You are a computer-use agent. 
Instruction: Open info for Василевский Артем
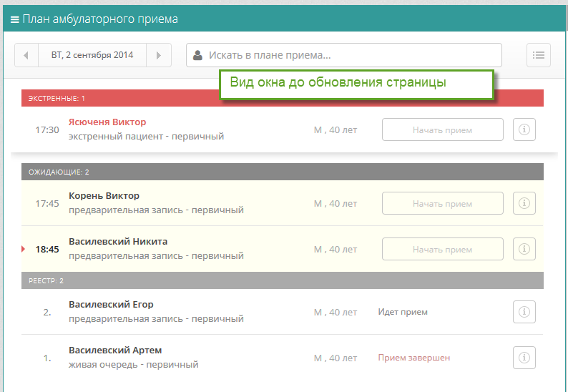pos(524,358)
